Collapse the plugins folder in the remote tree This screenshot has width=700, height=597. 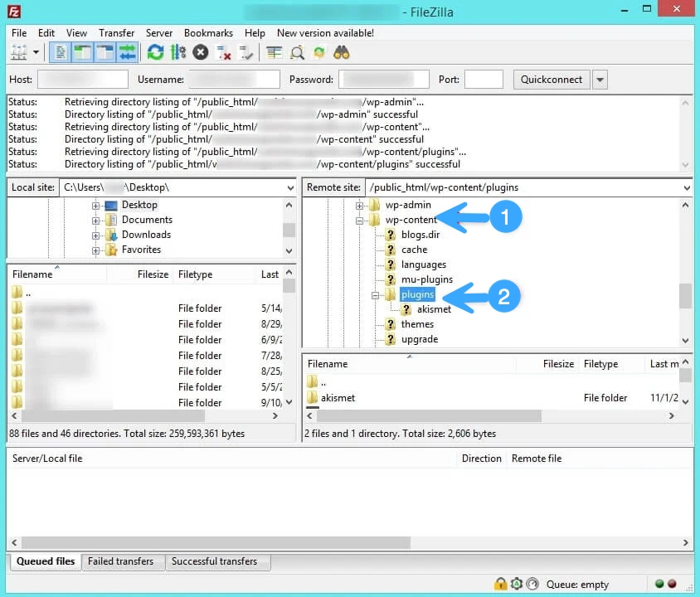point(376,295)
